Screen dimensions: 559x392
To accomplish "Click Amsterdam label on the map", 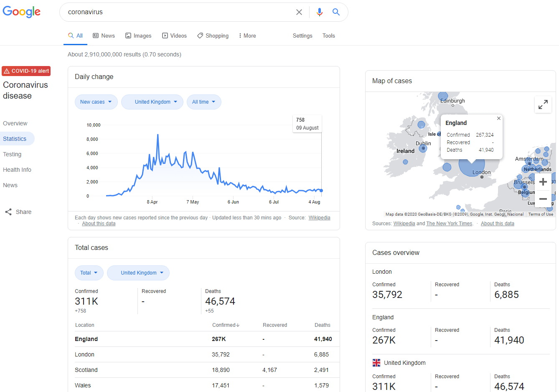I will [x=529, y=159].
